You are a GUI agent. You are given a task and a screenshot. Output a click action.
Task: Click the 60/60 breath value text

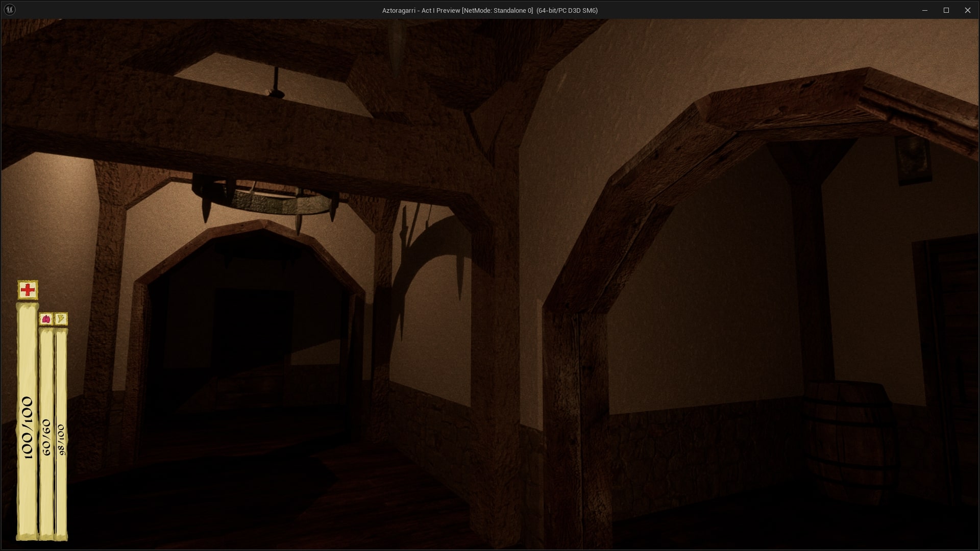click(x=46, y=437)
